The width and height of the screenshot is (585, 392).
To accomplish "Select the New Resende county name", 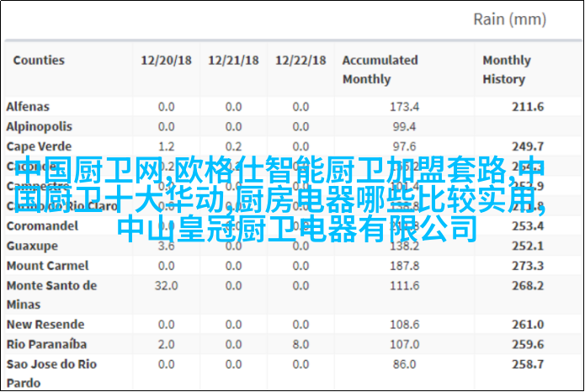I will click(45, 325).
